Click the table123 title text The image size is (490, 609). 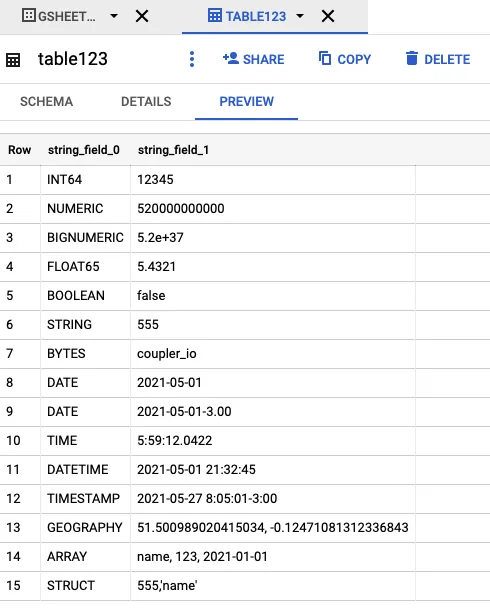pos(73,59)
